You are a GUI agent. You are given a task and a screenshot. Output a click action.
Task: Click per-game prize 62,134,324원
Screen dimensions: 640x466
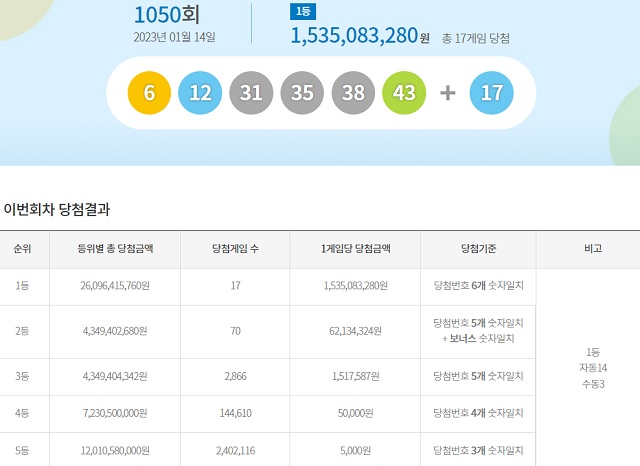pyautogui.click(x=356, y=331)
